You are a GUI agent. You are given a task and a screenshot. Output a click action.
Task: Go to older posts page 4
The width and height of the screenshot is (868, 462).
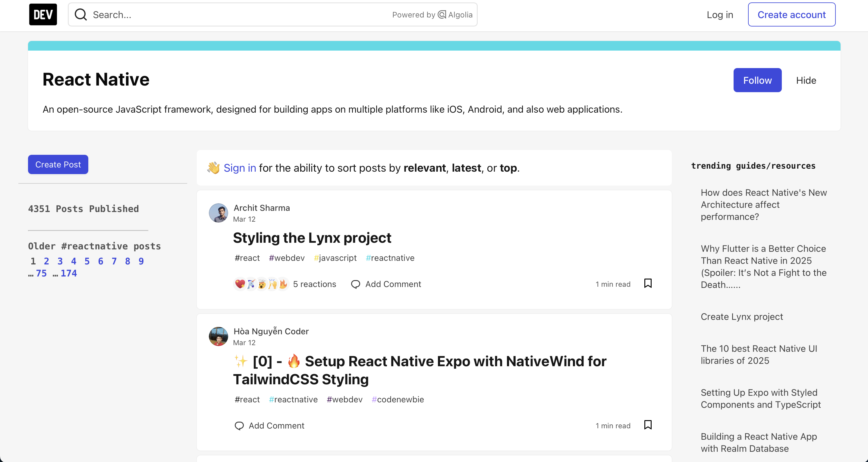click(74, 261)
